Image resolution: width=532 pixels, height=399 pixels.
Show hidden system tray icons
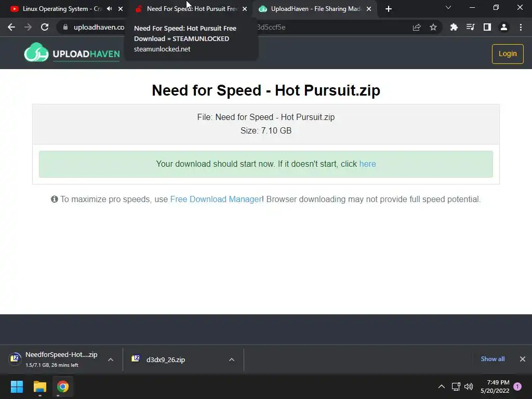click(442, 387)
